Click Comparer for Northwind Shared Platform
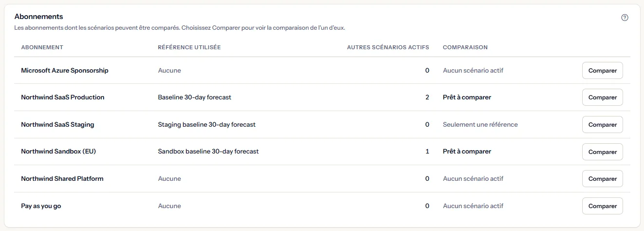 603,179
